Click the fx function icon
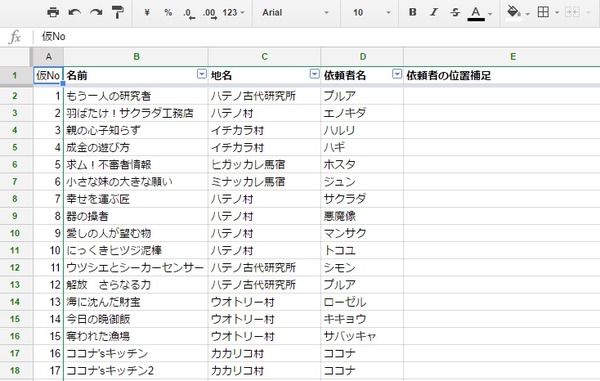 (15, 37)
